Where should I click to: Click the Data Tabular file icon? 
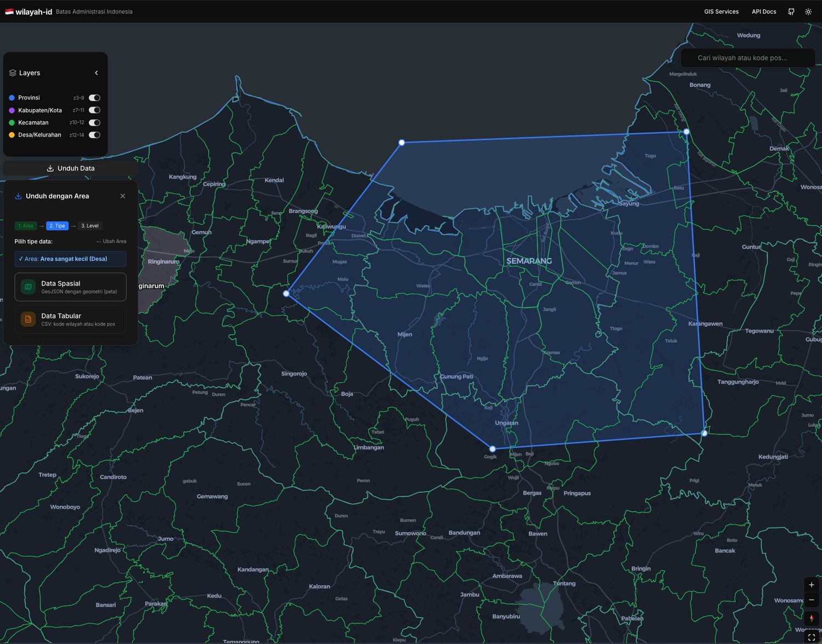(28, 319)
